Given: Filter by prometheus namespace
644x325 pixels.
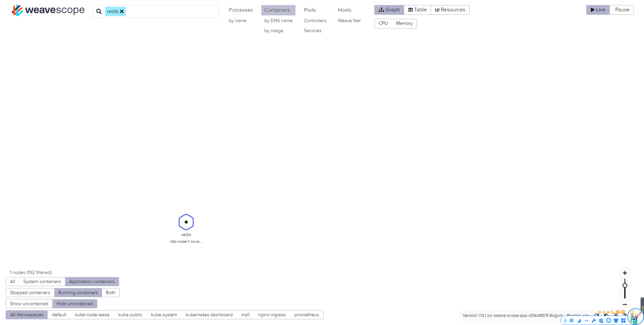Looking at the screenshot, I should [x=307, y=315].
